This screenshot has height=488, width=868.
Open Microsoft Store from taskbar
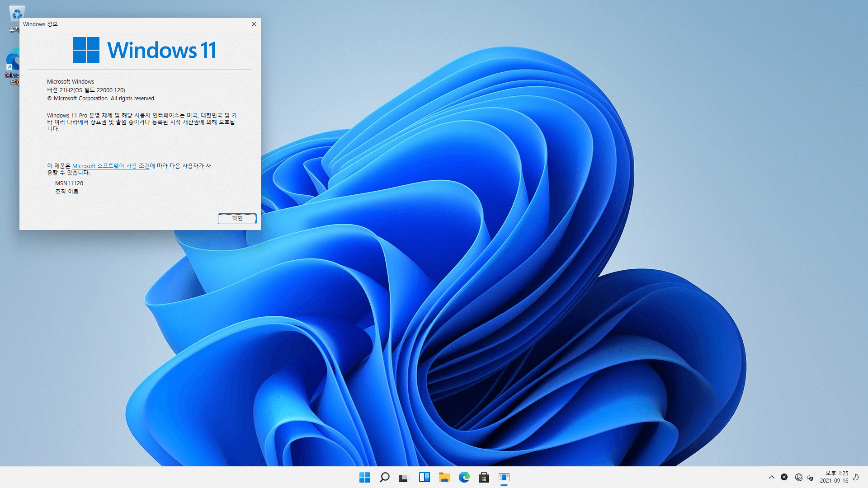[484, 477]
